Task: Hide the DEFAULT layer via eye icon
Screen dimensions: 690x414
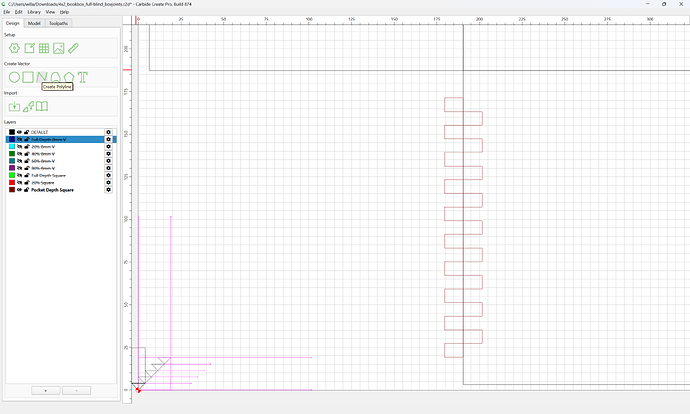Action: coord(19,132)
